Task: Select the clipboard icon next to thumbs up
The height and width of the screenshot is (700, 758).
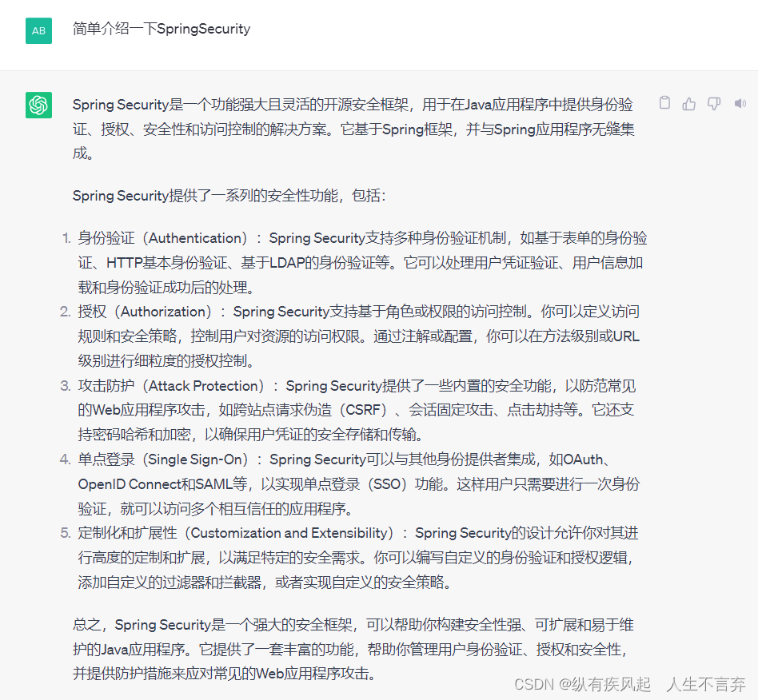Action: point(664,103)
